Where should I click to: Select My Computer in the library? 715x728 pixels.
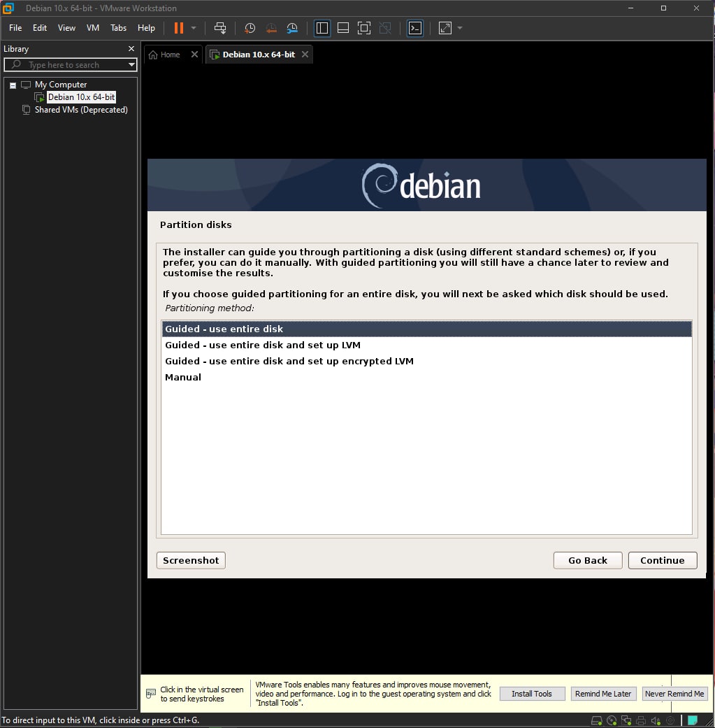[60, 85]
